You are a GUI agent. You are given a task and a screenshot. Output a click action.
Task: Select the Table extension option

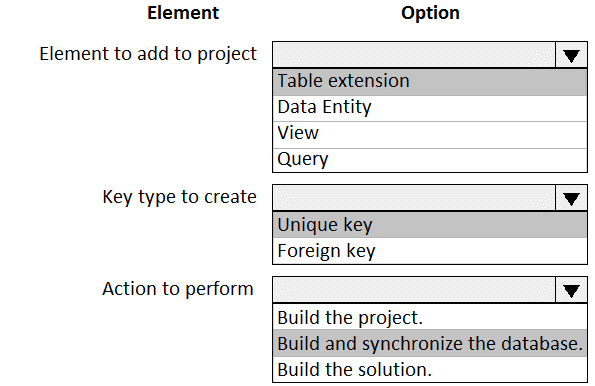[430, 82]
